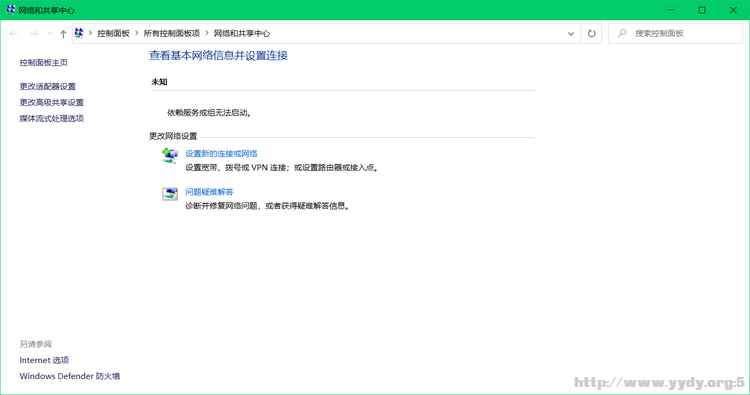Go up one level with Up arrow
This screenshot has height=395, width=750.
point(63,33)
